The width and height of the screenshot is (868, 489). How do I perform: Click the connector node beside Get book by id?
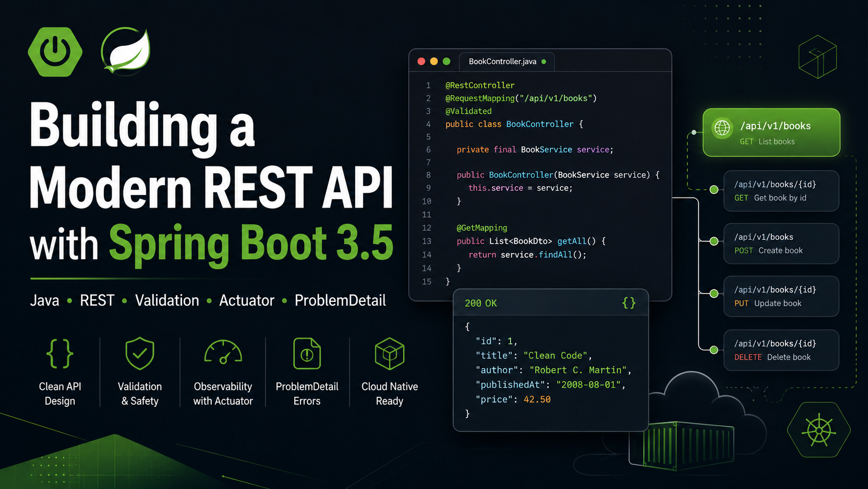tap(714, 190)
